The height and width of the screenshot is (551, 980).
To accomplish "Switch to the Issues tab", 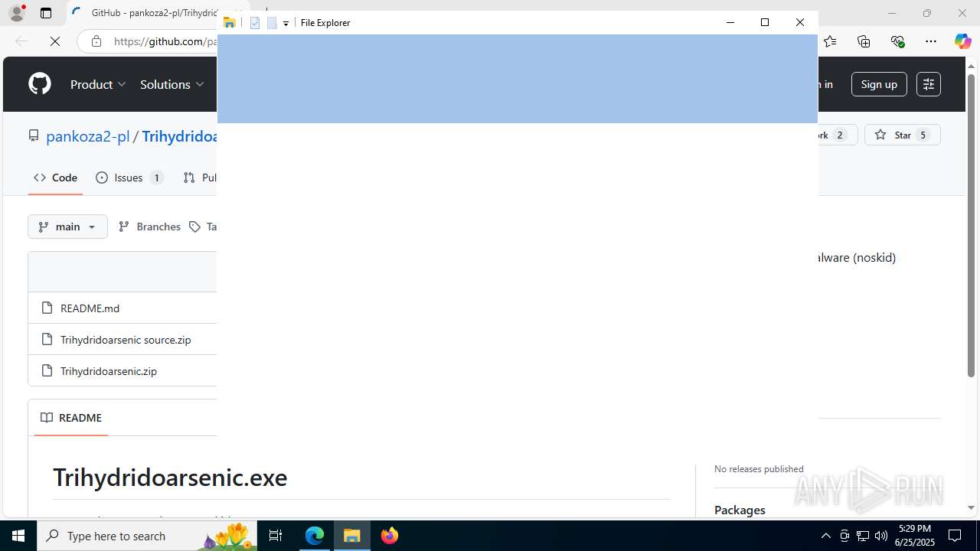I will (129, 178).
